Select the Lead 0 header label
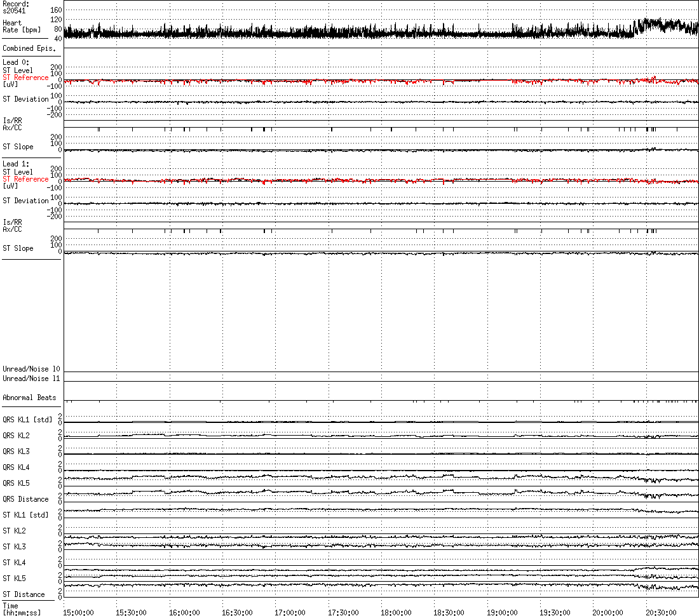This screenshot has height=616, width=699. click(x=16, y=62)
